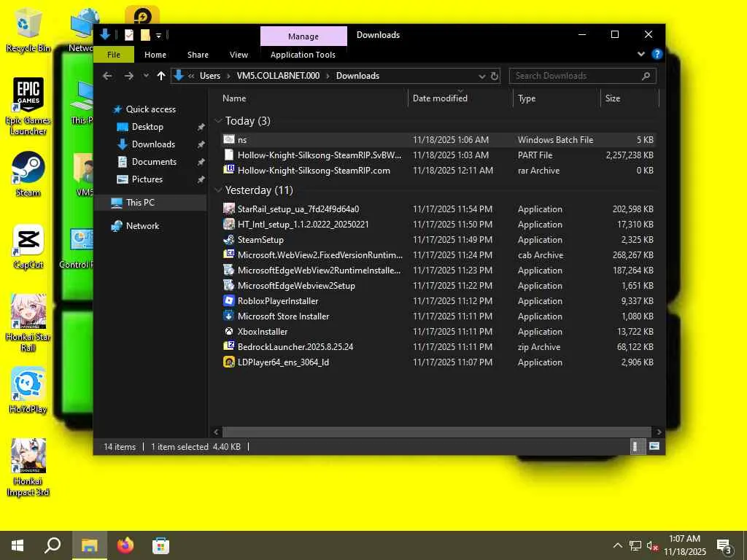
Task: Refresh the Downloads folder
Action: click(x=494, y=76)
